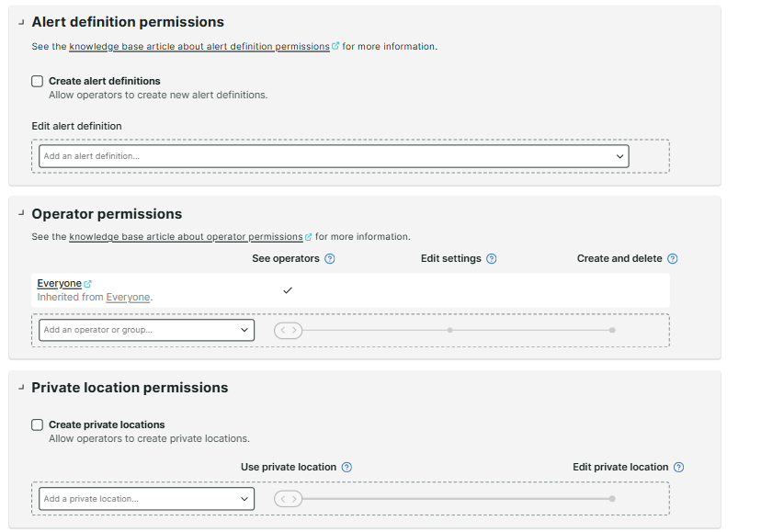The height and width of the screenshot is (532, 761).
Task: Open the Add an alert definition dropdown
Action: pos(332,155)
